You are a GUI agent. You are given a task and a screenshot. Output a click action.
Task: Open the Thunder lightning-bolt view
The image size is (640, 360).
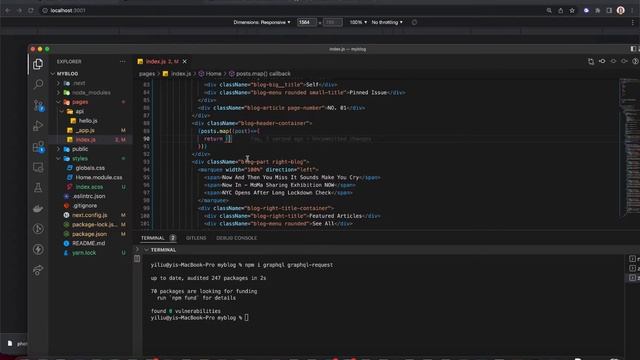tap(38, 249)
